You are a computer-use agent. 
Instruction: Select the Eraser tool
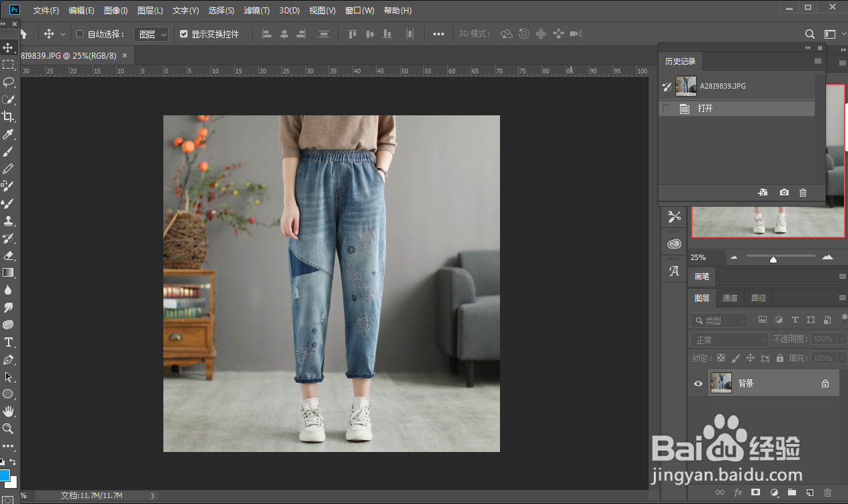tap(8, 255)
